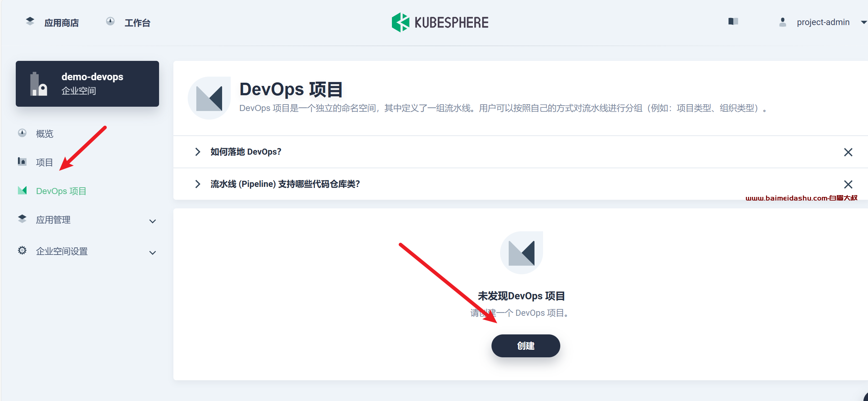
Task: Click the DevOps project description text
Action: point(503,108)
